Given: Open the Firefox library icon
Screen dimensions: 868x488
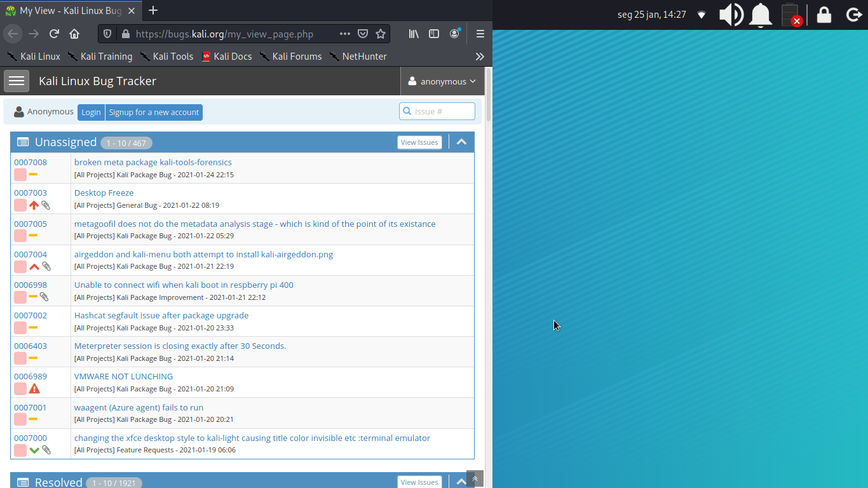Looking at the screenshot, I should [414, 34].
